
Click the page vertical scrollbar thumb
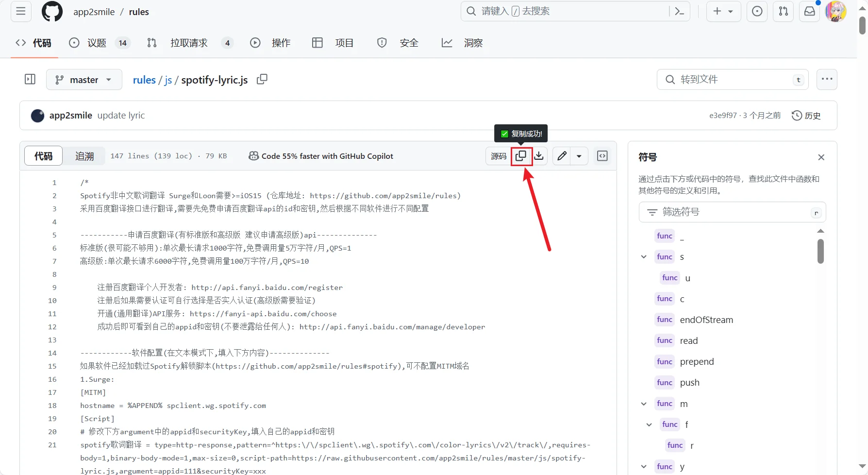click(863, 25)
